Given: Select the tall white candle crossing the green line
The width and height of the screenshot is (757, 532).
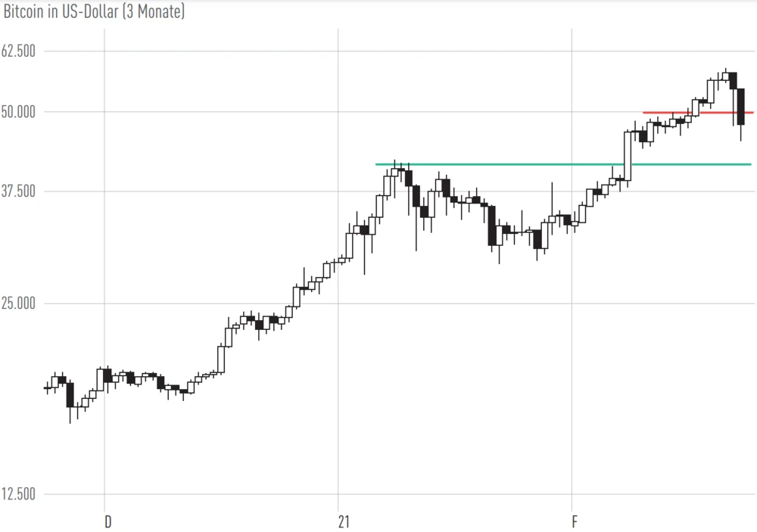Looking at the screenshot, I should point(628,155).
